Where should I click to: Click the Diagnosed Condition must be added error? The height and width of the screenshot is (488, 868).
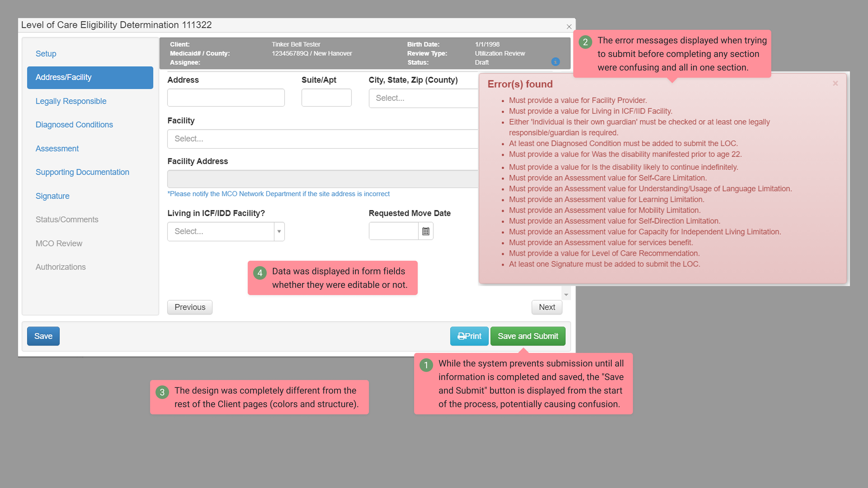pos(623,143)
